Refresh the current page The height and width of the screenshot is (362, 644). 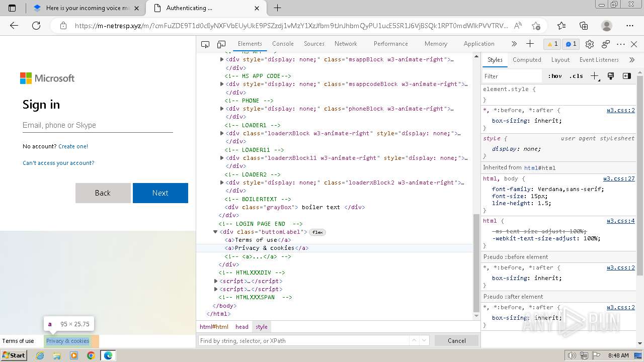[36, 26]
